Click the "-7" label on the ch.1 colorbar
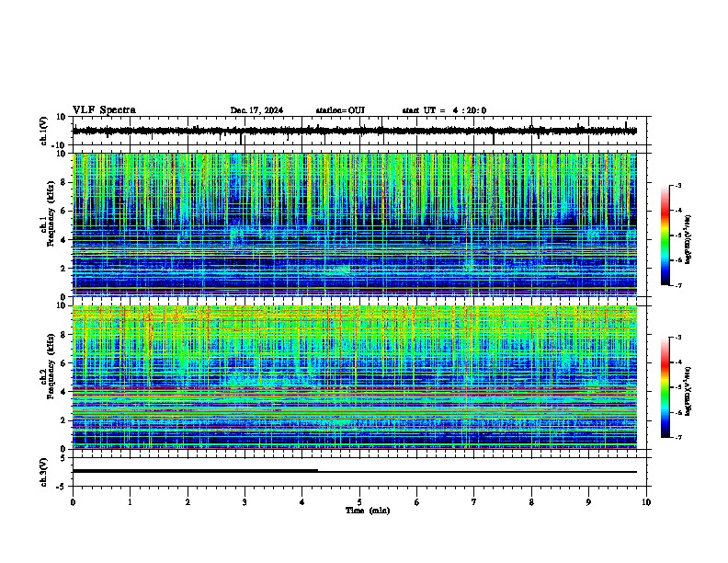This screenshot has width=728, height=563. pos(678,285)
